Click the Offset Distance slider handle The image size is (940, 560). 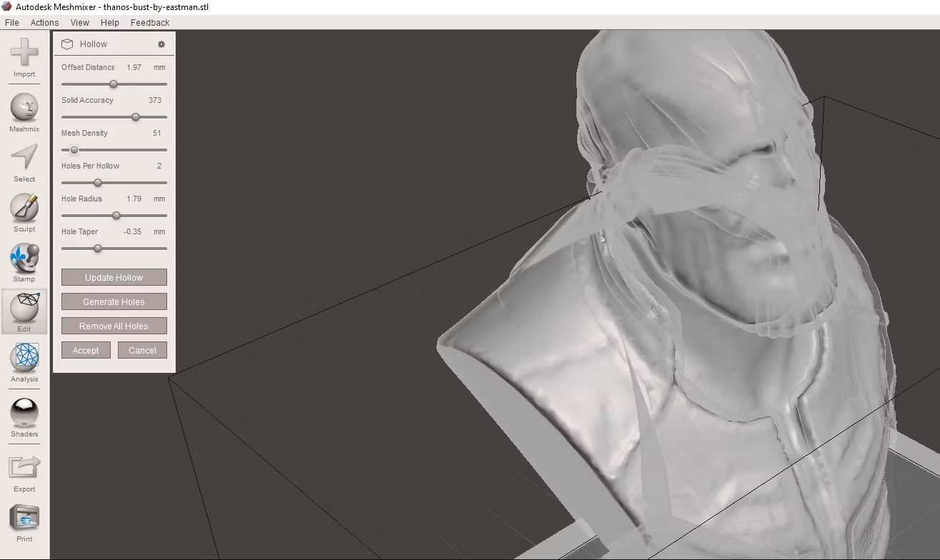click(113, 84)
